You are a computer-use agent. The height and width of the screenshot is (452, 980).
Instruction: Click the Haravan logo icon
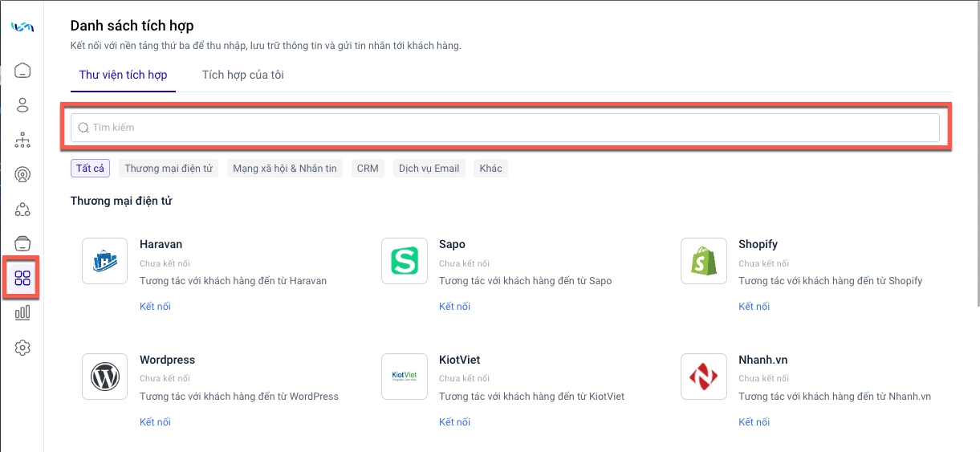(x=105, y=261)
